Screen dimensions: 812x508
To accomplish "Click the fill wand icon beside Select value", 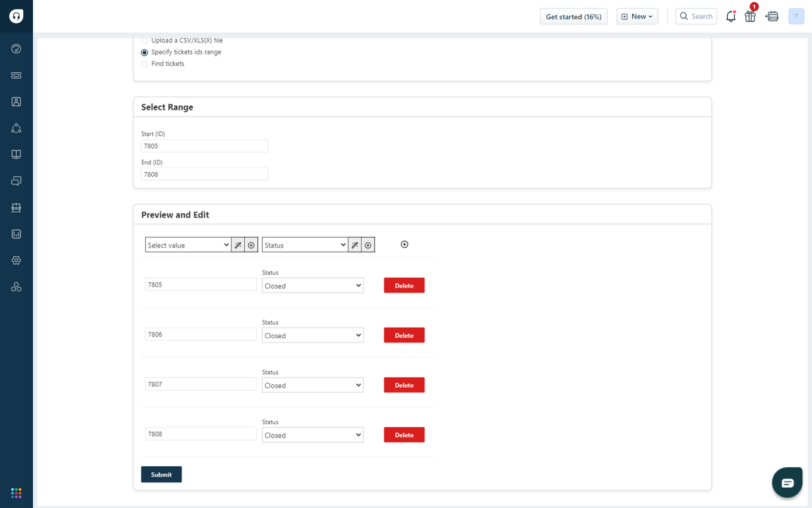I will click(238, 244).
